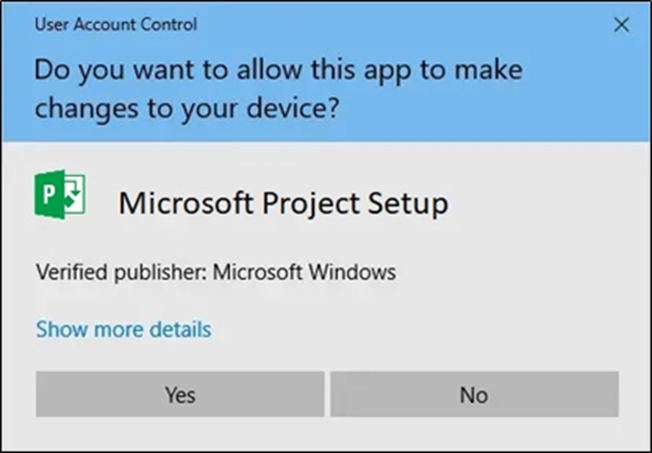Click the word "Control" in the title
This screenshot has height=453, width=652.
[170, 24]
